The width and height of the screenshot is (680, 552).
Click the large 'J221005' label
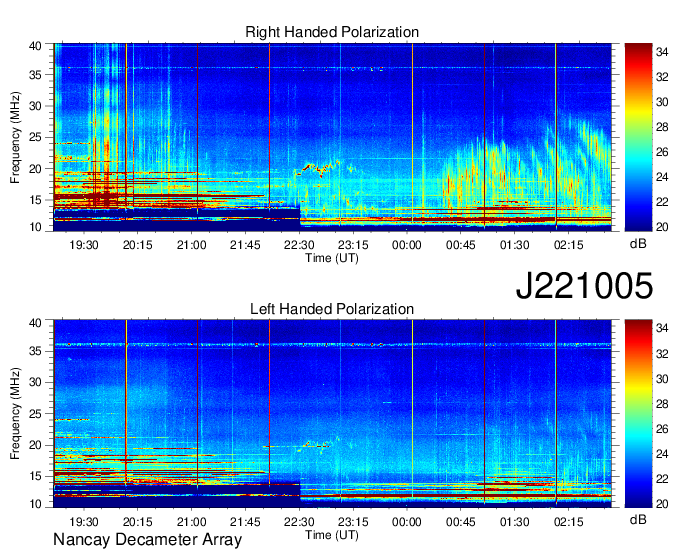tap(584, 286)
